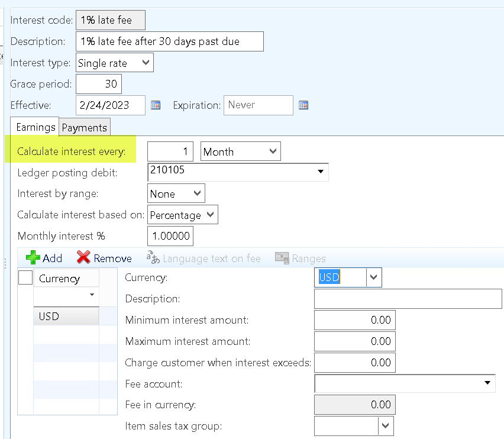Click the Grace period input field
Screen dimensions: 504x439
coord(99,84)
